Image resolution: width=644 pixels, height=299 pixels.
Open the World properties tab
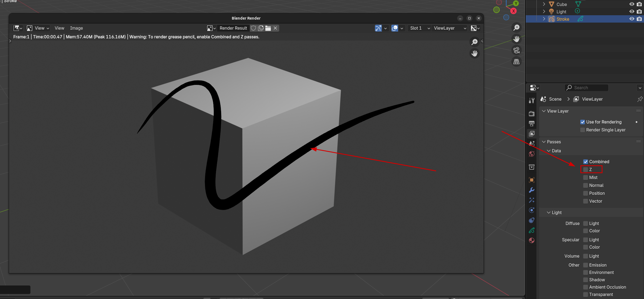click(532, 154)
